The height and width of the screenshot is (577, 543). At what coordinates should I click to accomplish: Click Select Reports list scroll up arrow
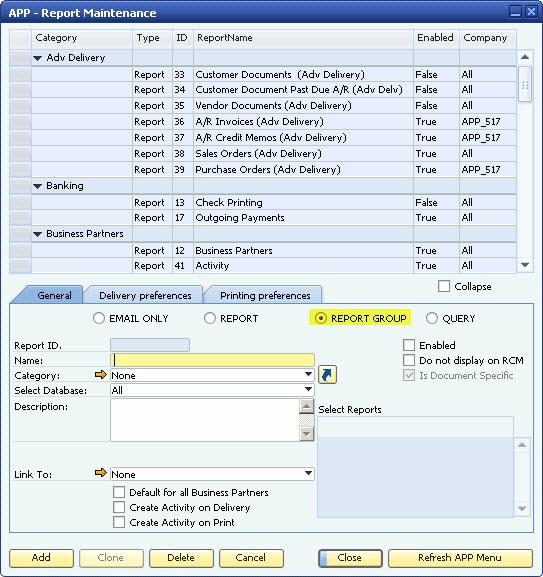coord(522,445)
